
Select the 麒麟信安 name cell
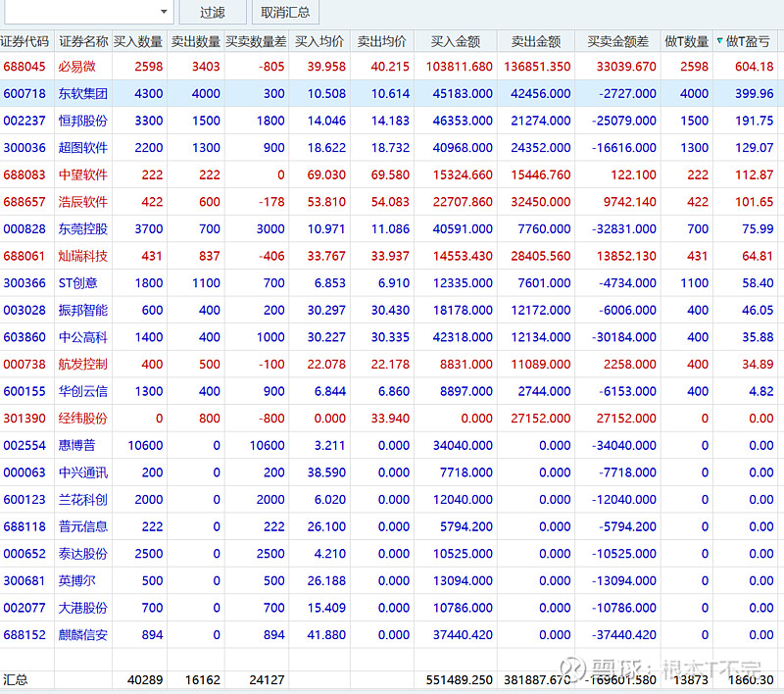click(x=83, y=635)
